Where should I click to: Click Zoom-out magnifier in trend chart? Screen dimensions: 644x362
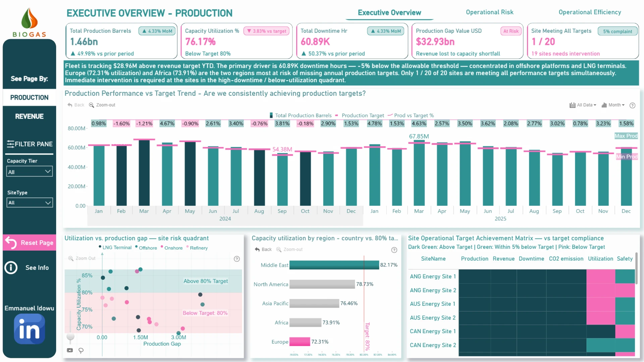pos(91,105)
